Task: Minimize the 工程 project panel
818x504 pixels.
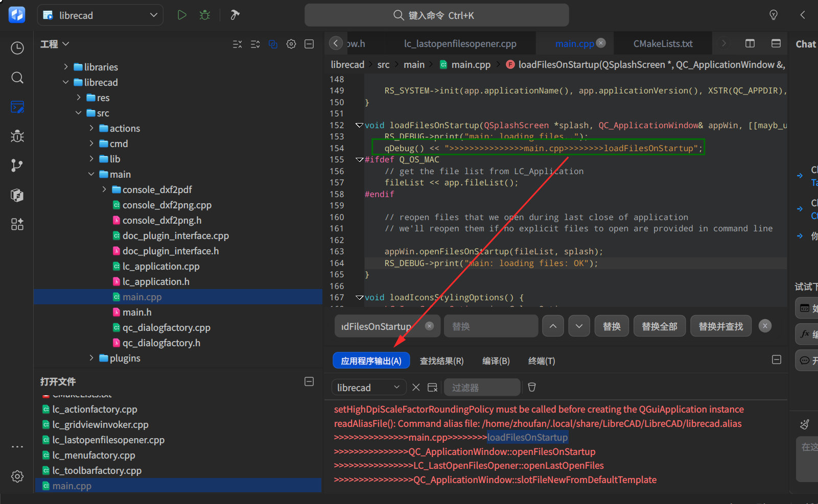Action: [309, 44]
